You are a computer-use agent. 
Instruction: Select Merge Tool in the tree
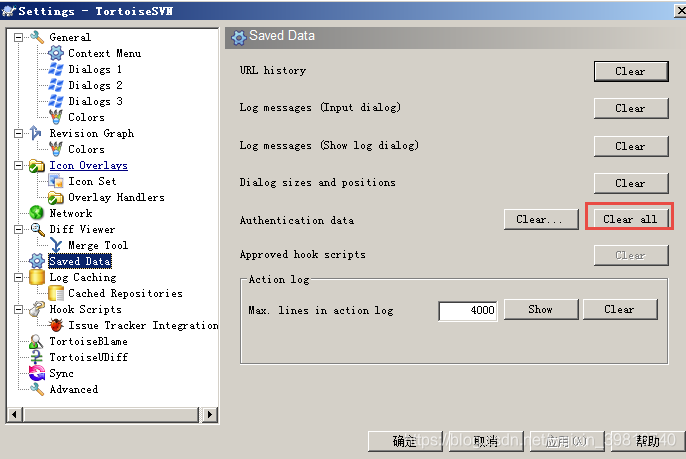click(x=98, y=245)
